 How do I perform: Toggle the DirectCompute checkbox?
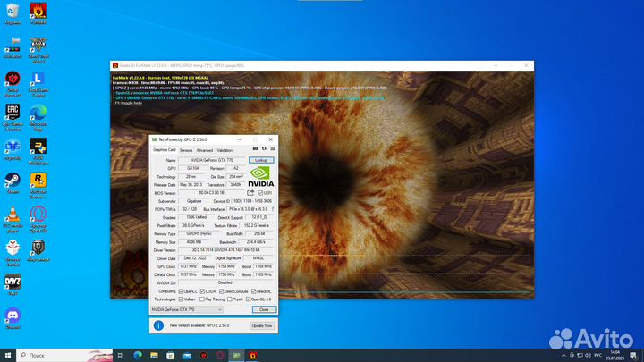click(x=222, y=291)
